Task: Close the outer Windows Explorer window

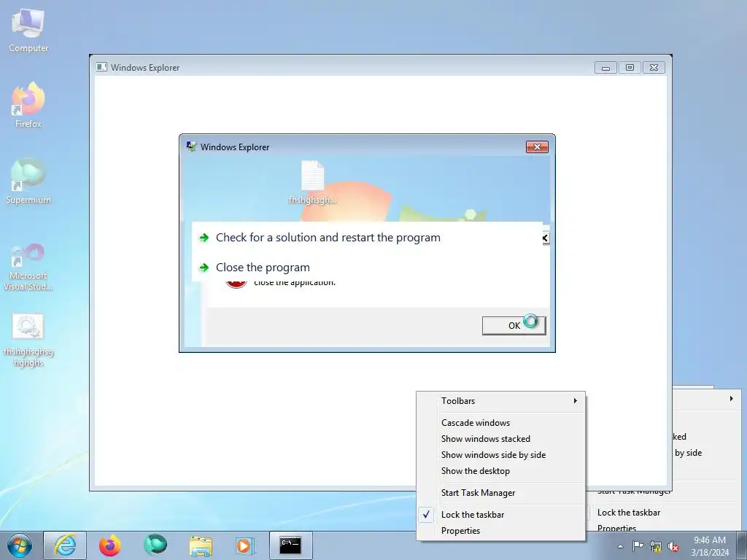Action: pyautogui.click(x=654, y=68)
